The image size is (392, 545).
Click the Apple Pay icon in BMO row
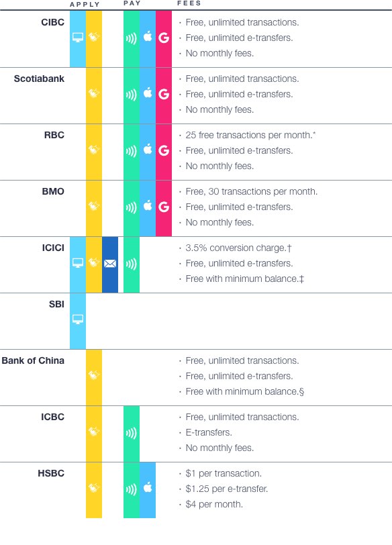pyautogui.click(x=148, y=205)
